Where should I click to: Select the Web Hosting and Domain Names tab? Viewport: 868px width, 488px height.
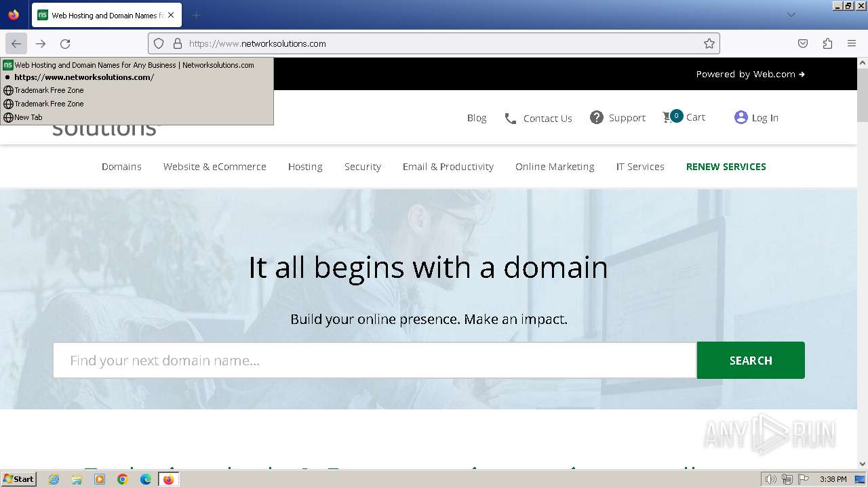click(x=106, y=15)
